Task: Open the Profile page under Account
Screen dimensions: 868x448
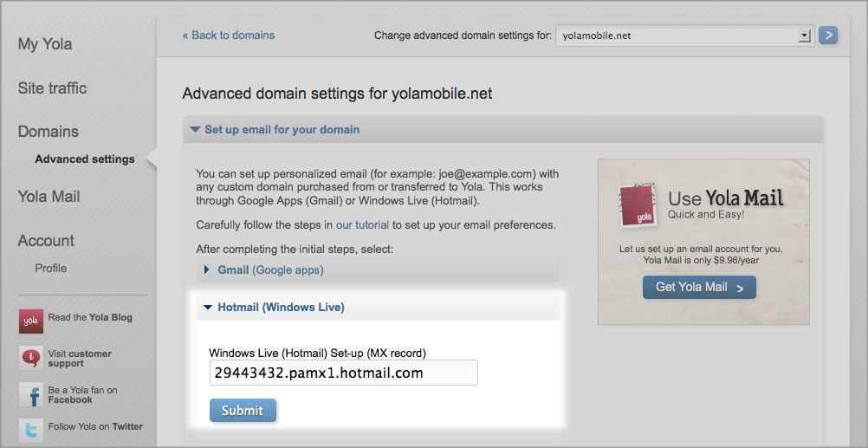Action: [51, 268]
